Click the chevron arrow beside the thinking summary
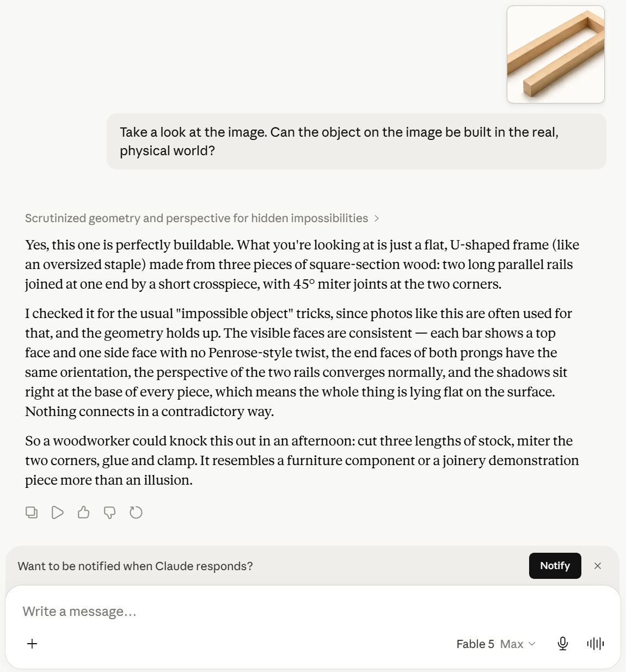The height and width of the screenshot is (672, 626). (376, 218)
